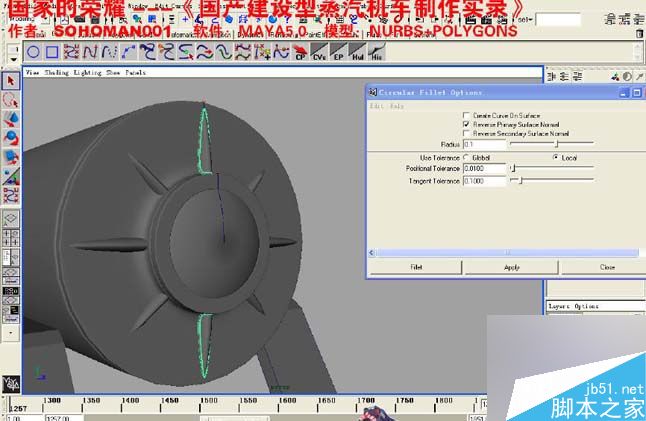This screenshot has width=646, height=421.
Task: Click the shelf icon with two stacked wavy curves
Action: pyautogui.click(x=243, y=52)
